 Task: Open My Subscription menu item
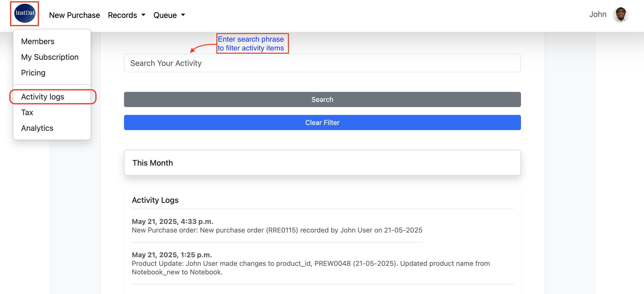50,57
